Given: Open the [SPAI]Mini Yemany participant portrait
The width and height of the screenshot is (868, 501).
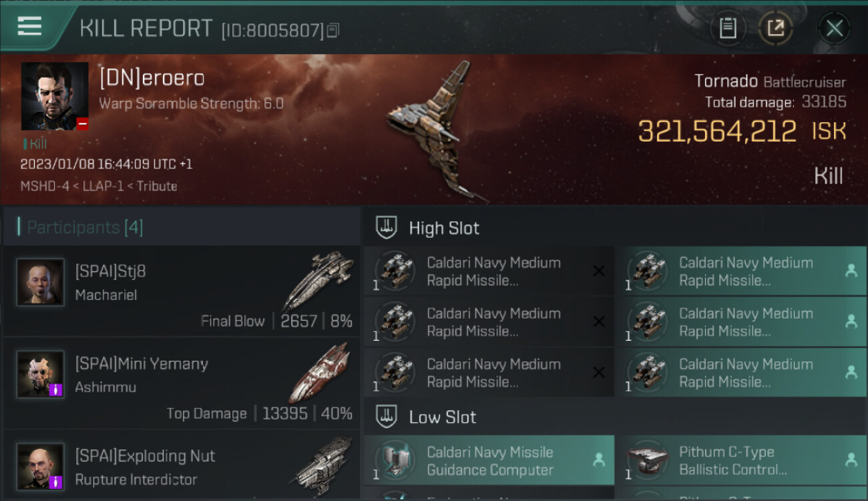Looking at the screenshot, I should coord(40,374).
